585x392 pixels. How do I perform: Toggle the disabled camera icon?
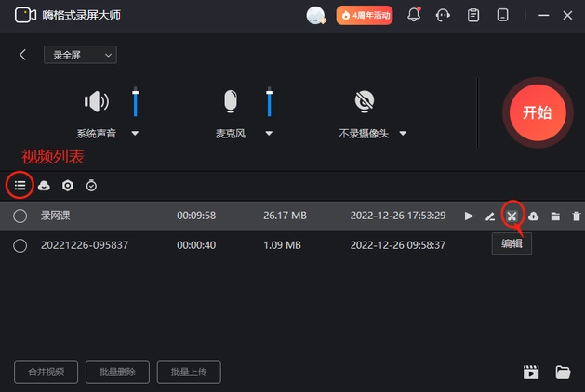[365, 101]
